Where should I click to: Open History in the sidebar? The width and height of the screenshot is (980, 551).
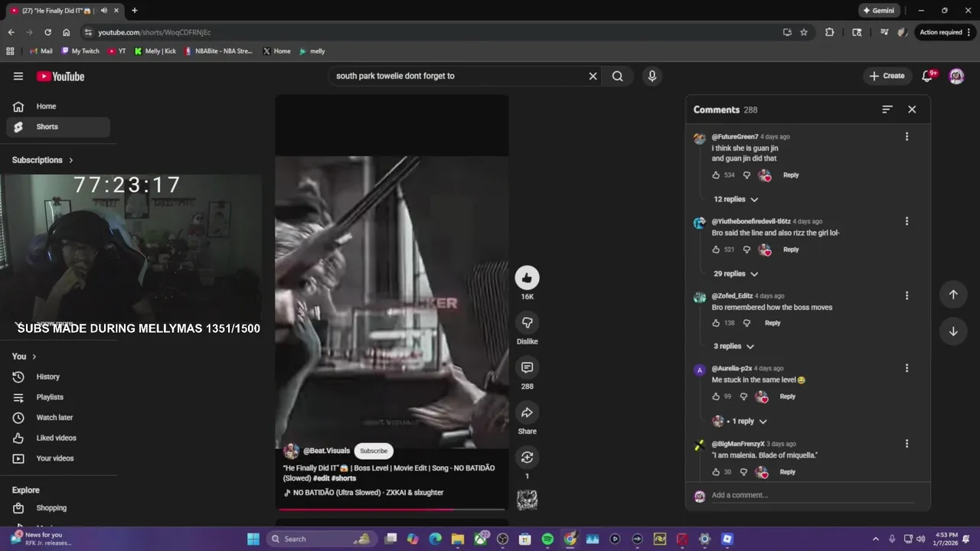click(58, 377)
